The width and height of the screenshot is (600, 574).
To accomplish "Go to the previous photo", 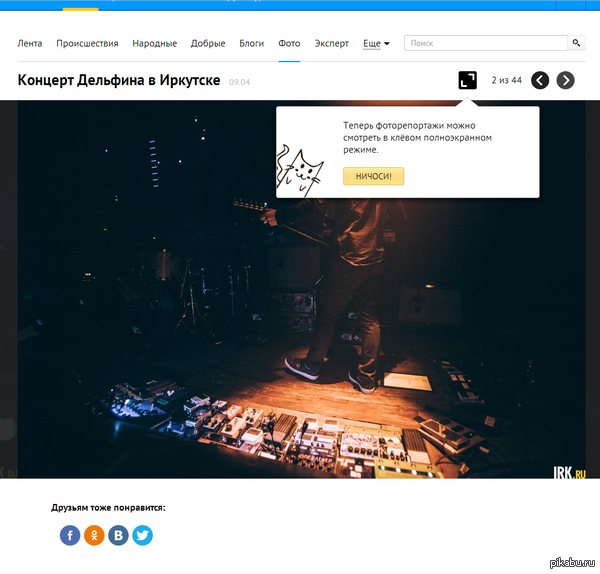I will (x=540, y=80).
